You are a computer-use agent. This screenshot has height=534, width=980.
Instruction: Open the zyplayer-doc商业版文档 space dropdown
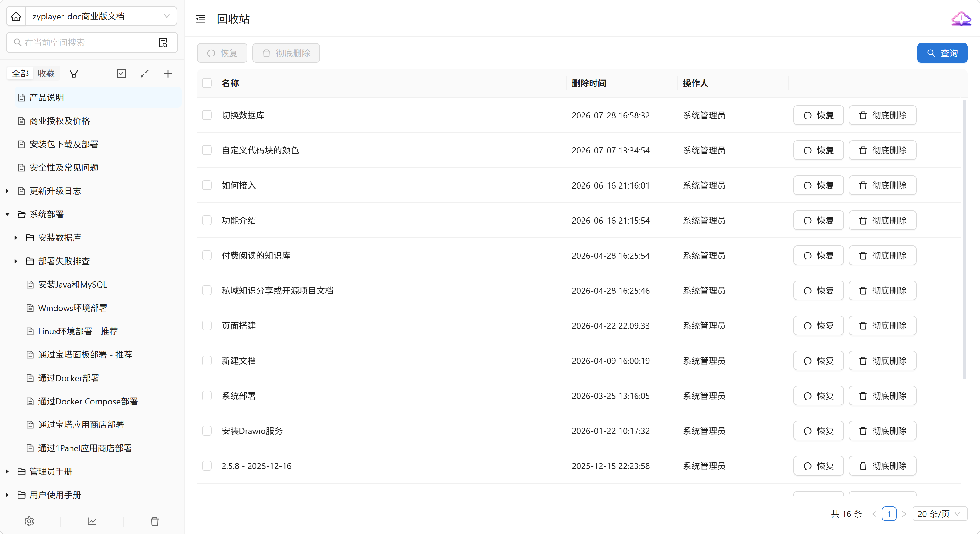[x=101, y=16]
